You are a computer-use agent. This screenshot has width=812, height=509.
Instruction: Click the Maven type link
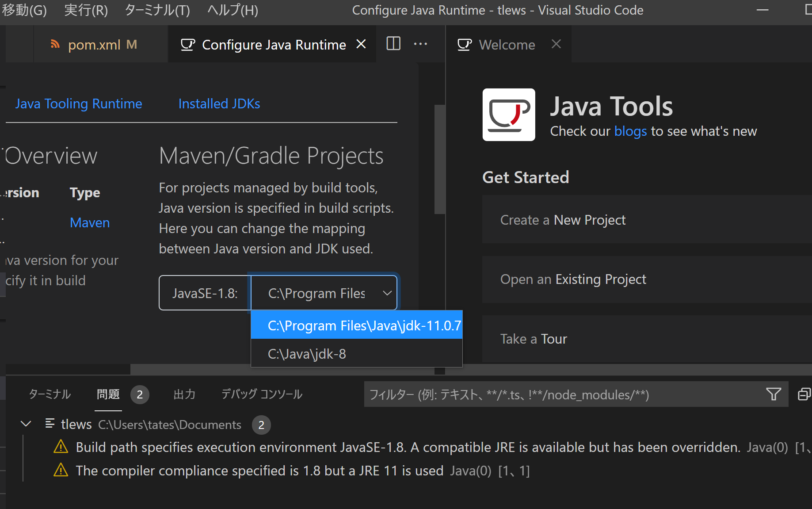90,222
